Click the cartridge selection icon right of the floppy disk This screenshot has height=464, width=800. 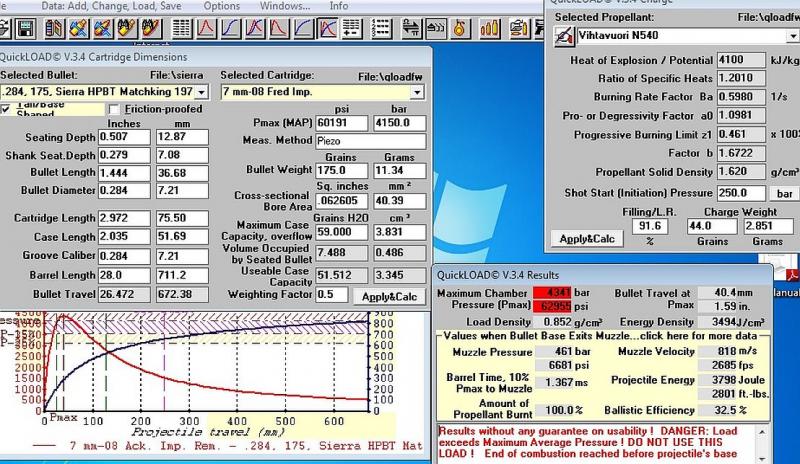[x=54, y=29]
